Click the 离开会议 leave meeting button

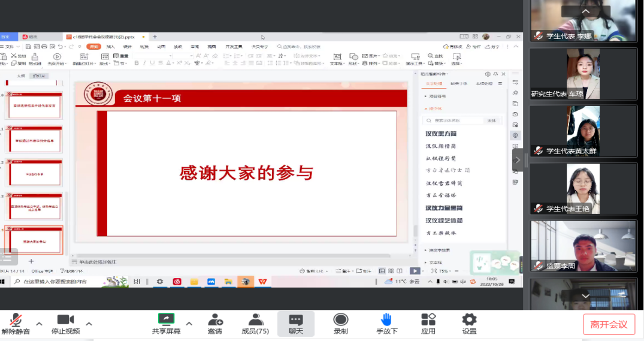(609, 324)
